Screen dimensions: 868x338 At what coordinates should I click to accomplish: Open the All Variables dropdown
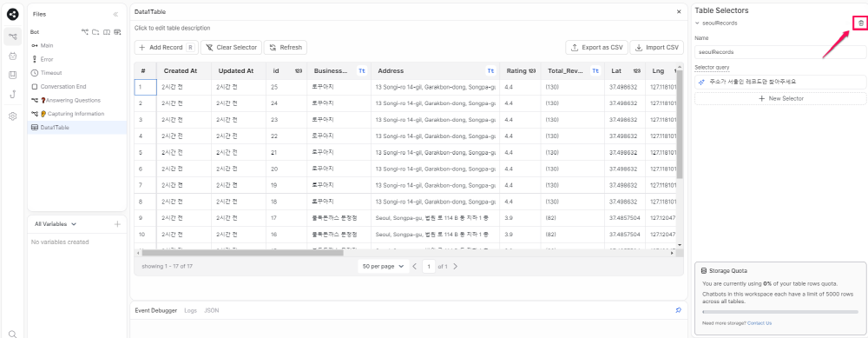[x=56, y=224]
